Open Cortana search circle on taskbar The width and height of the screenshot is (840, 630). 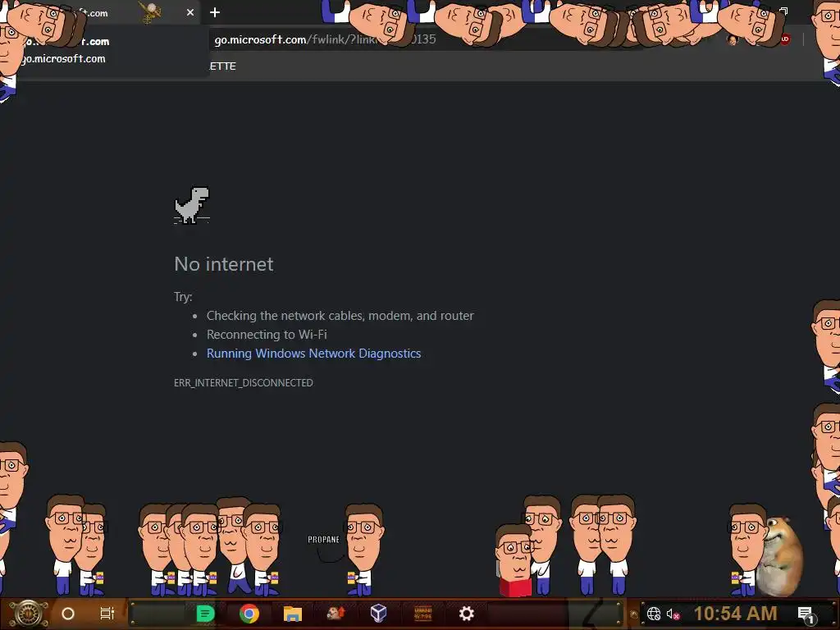point(68,614)
